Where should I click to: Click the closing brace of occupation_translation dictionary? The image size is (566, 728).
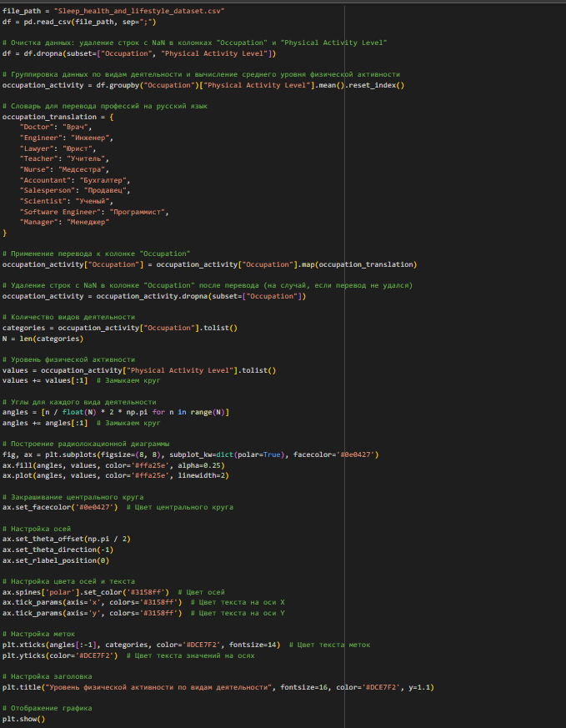click(x=5, y=233)
